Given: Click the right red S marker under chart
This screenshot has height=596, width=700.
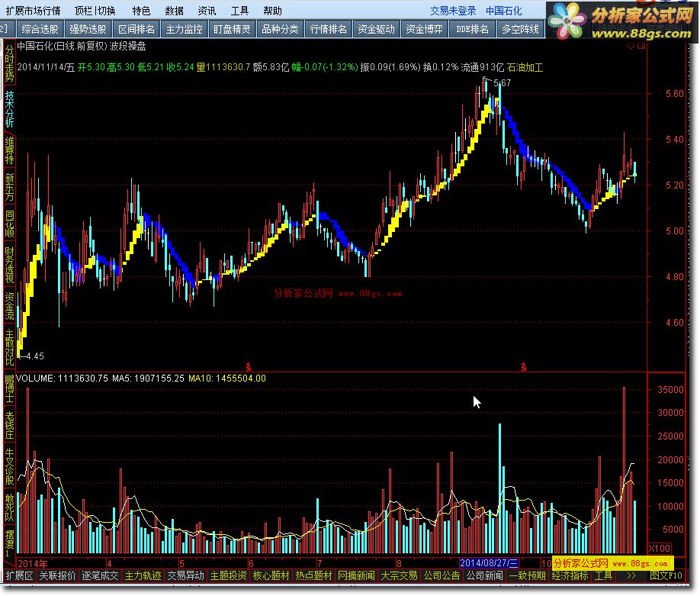Looking at the screenshot, I should (524, 367).
